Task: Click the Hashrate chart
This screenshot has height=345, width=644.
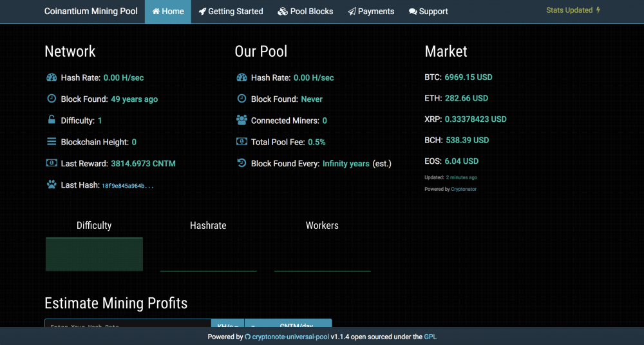Action: pos(208,254)
